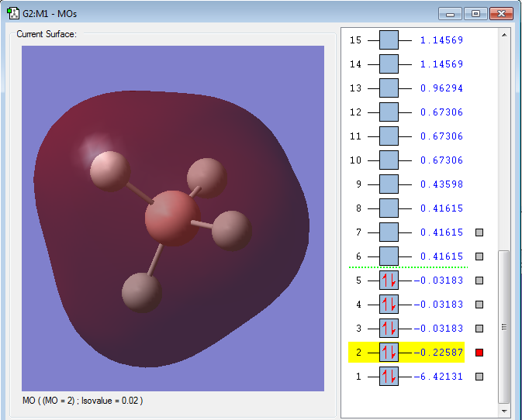Click the scroll down arrow of orbital list

click(x=504, y=410)
